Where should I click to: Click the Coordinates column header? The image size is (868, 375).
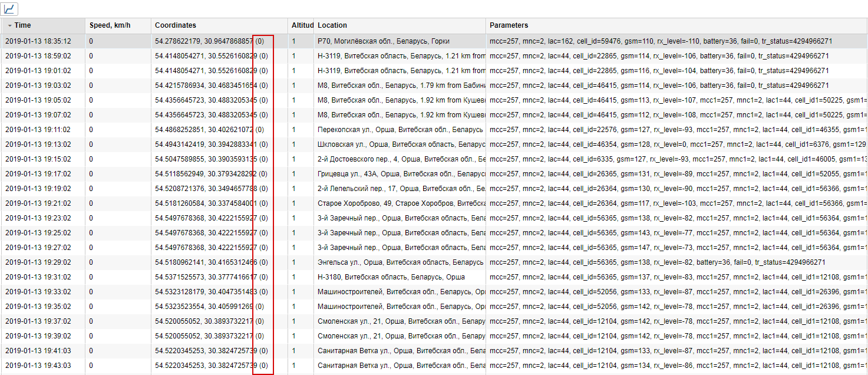[176, 25]
